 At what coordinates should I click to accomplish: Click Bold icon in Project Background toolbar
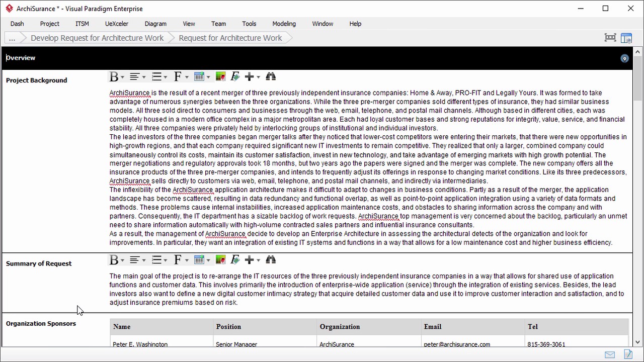click(x=114, y=77)
